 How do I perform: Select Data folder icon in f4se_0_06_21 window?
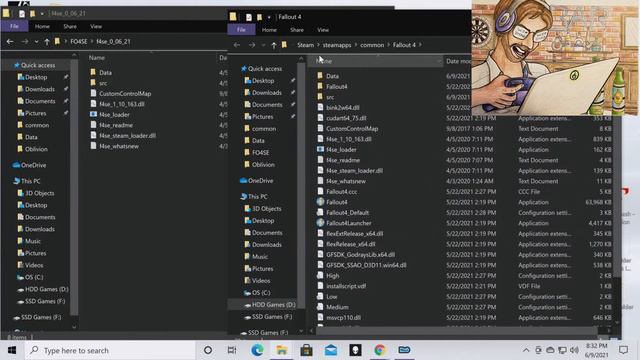click(93, 72)
